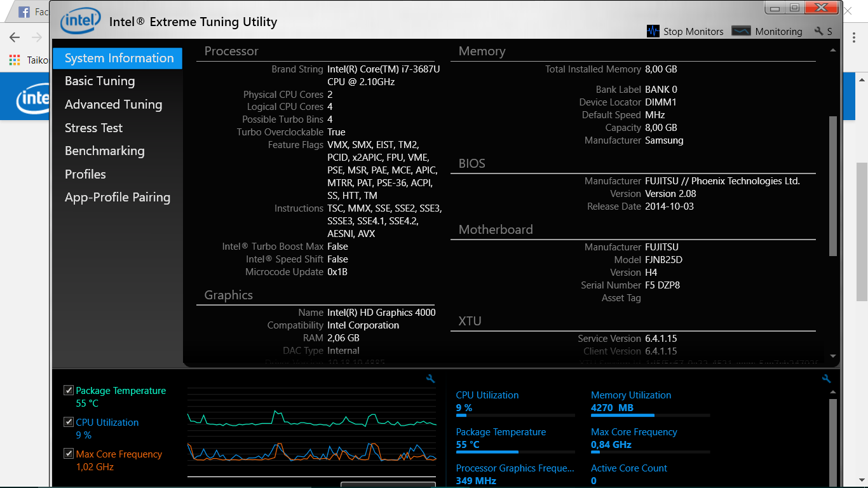Uncheck the Max Core Frequency checkbox
The width and height of the screenshot is (868, 488).
[x=69, y=454]
